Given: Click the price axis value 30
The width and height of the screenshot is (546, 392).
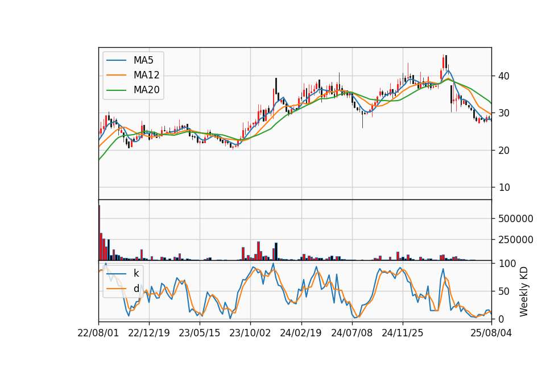Looking at the screenshot, I should tap(504, 113).
